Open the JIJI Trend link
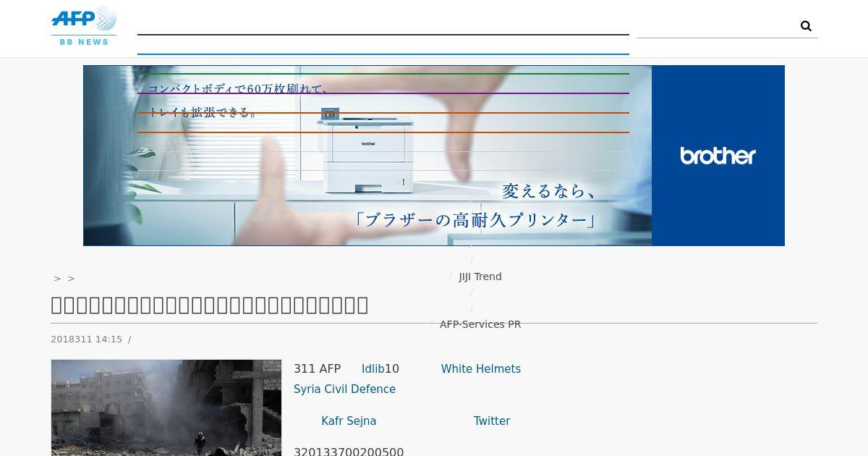Screen dimensions: 868x456 click(480, 276)
